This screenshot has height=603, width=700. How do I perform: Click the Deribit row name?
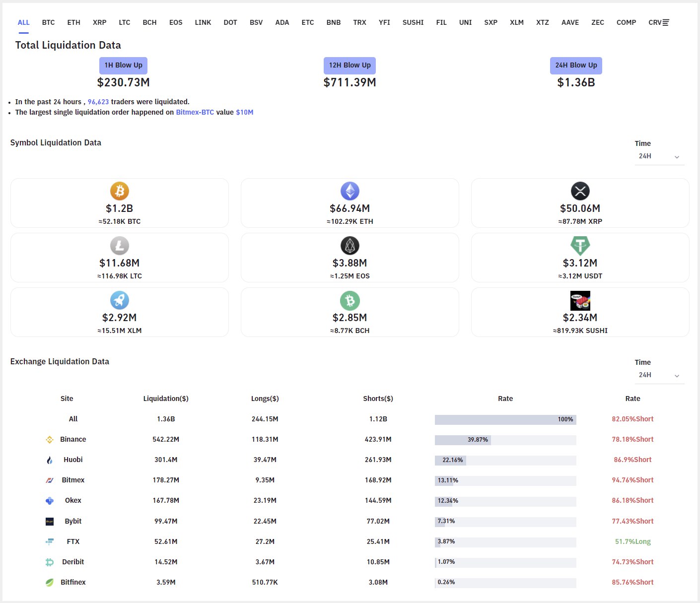pyautogui.click(x=73, y=562)
